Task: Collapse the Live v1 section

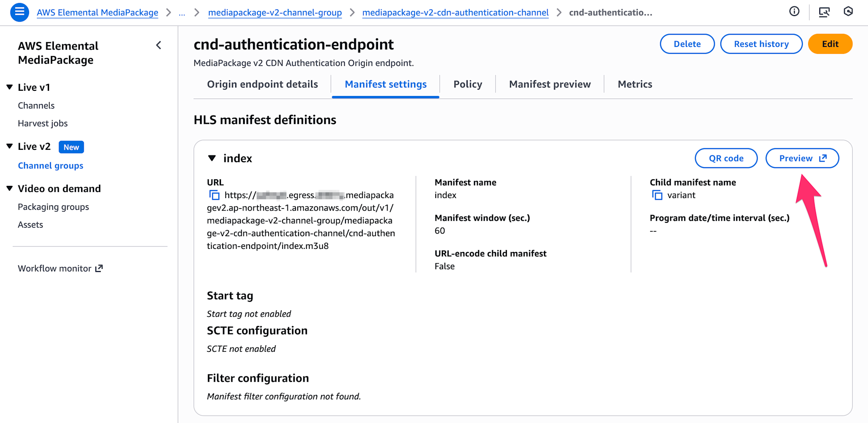Action: point(10,87)
